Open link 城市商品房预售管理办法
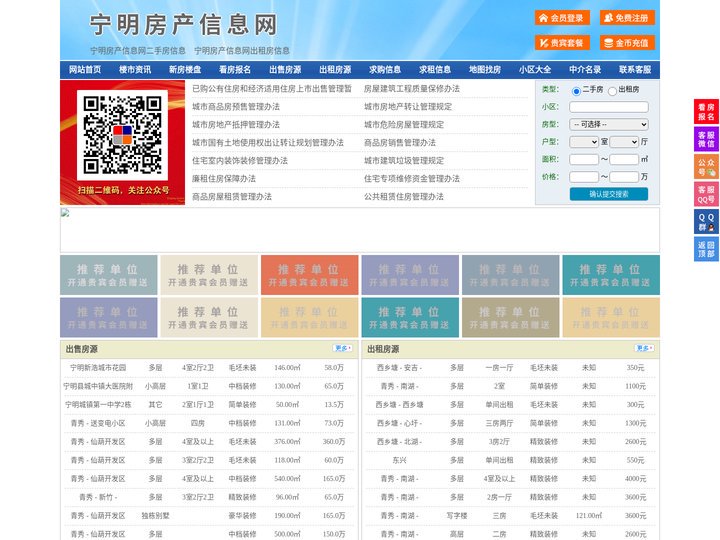The height and width of the screenshot is (540, 720). [x=236, y=107]
